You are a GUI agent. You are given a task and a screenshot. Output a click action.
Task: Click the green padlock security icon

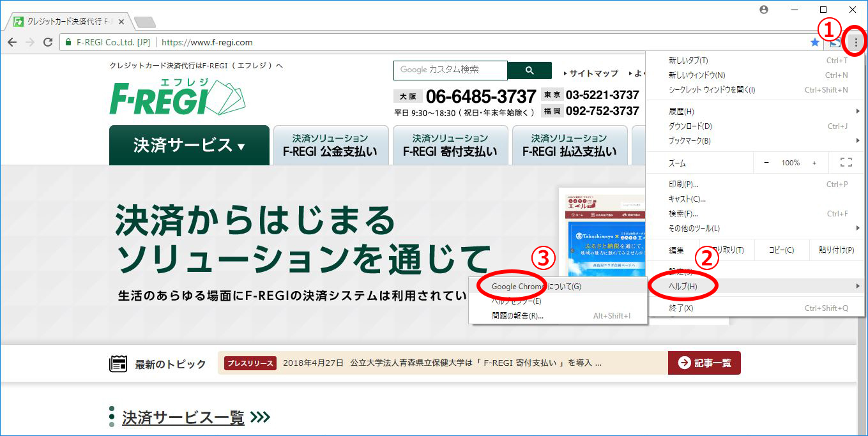pyautogui.click(x=68, y=43)
